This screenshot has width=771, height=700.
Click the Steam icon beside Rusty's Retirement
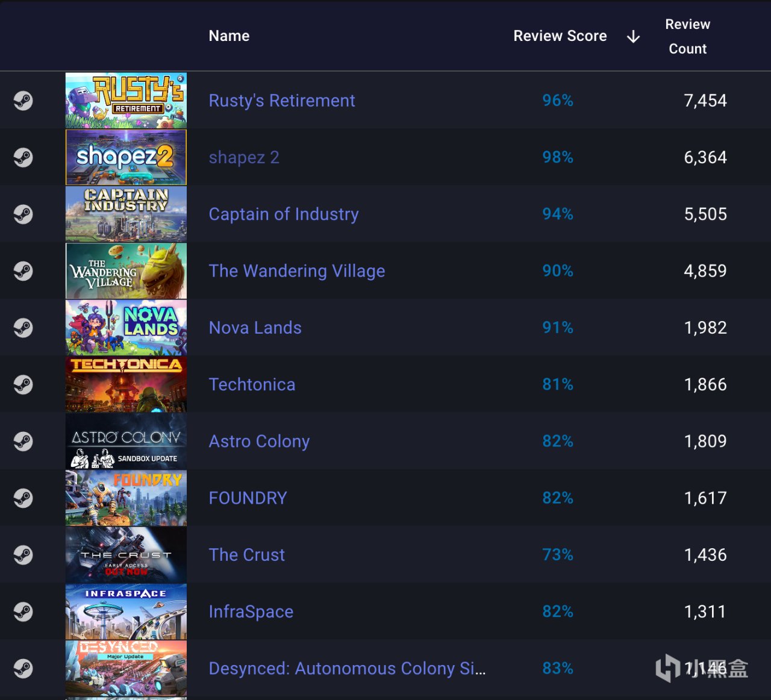[x=23, y=101]
